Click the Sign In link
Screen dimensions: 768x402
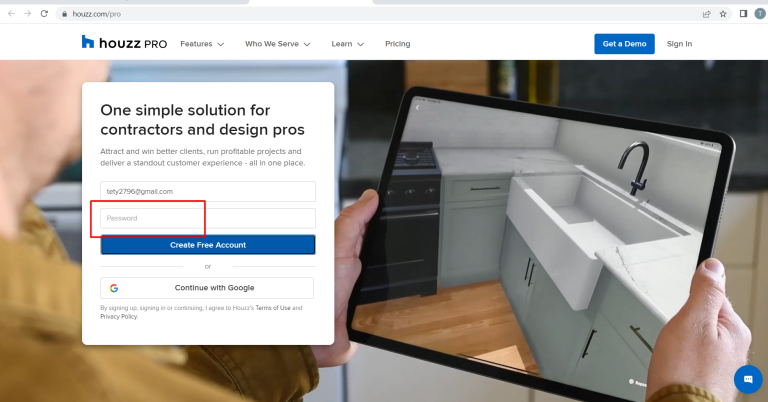tap(679, 44)
